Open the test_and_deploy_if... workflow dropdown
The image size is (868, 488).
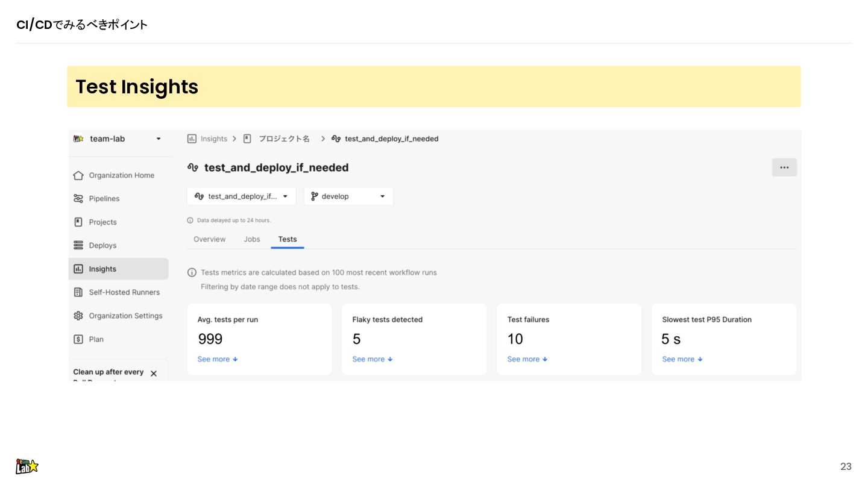pos(242,196)
